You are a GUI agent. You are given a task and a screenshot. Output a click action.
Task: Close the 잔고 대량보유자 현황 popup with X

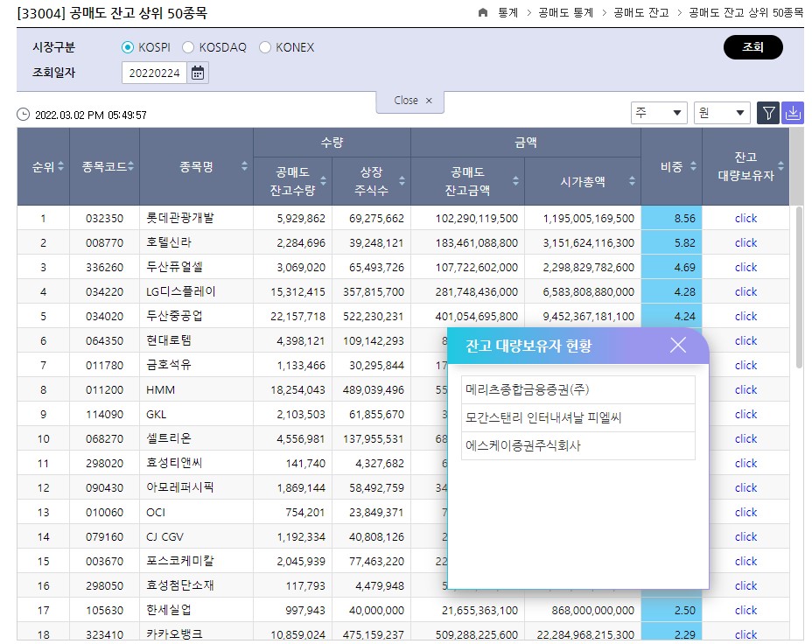coord(678,345)
